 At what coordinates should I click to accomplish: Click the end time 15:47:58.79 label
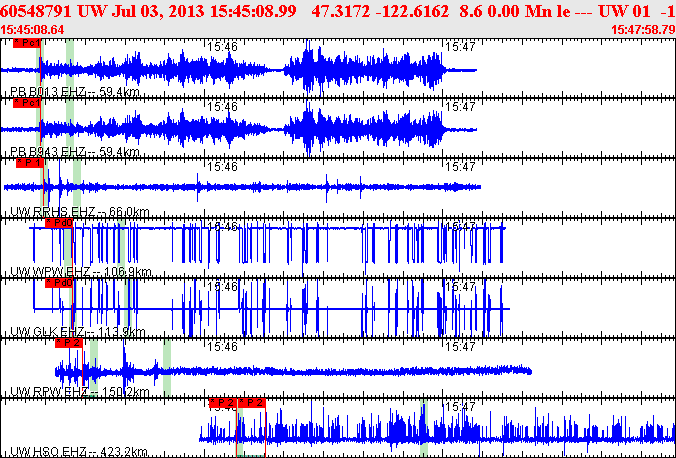[x=642, y=29]
